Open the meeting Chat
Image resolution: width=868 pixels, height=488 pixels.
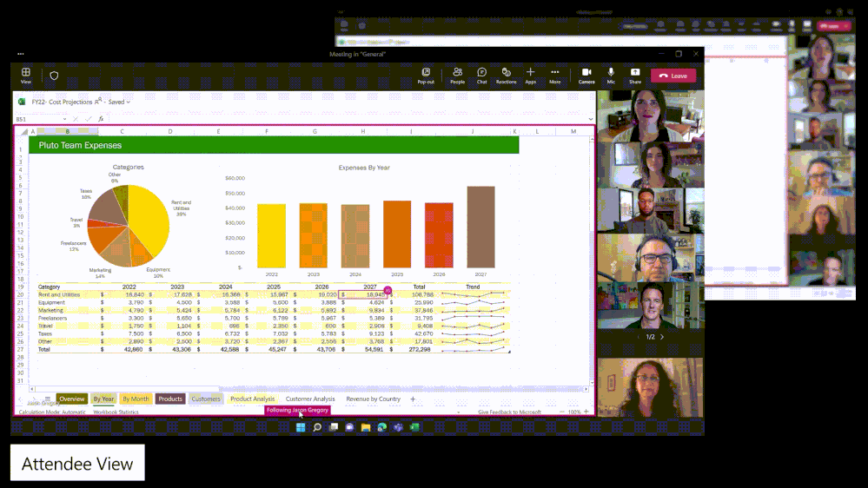pyautogui.click(x=481, y=76)
